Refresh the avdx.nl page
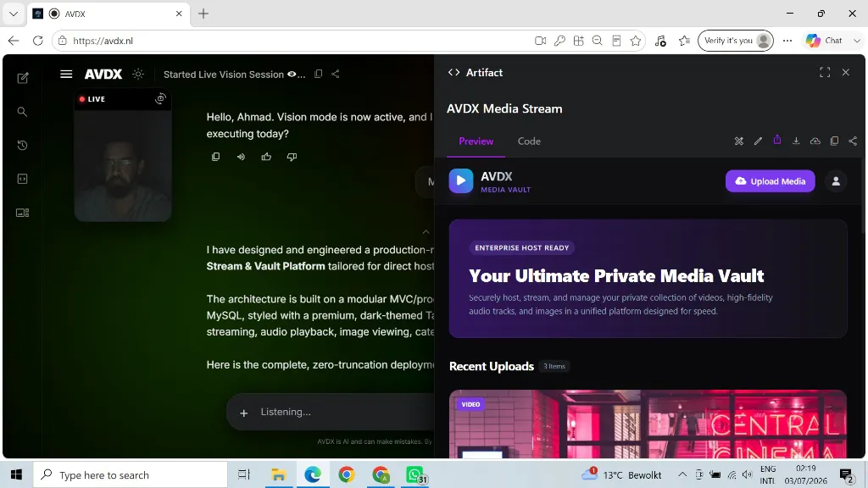868x488 pixels. coord(37,41)
